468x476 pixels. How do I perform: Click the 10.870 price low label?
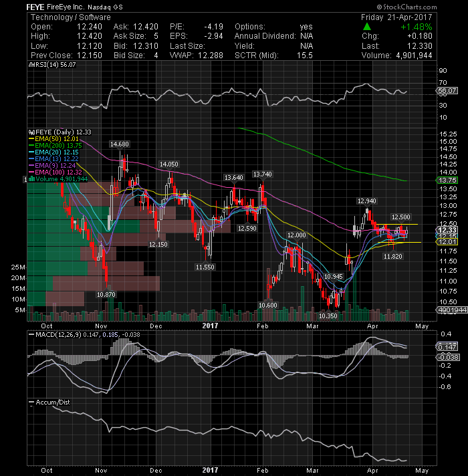[106, 294]
